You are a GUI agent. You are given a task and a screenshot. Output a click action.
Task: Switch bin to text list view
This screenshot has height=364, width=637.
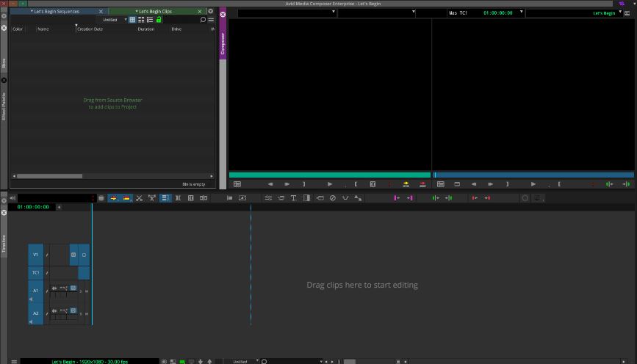(x=132, y=20)
